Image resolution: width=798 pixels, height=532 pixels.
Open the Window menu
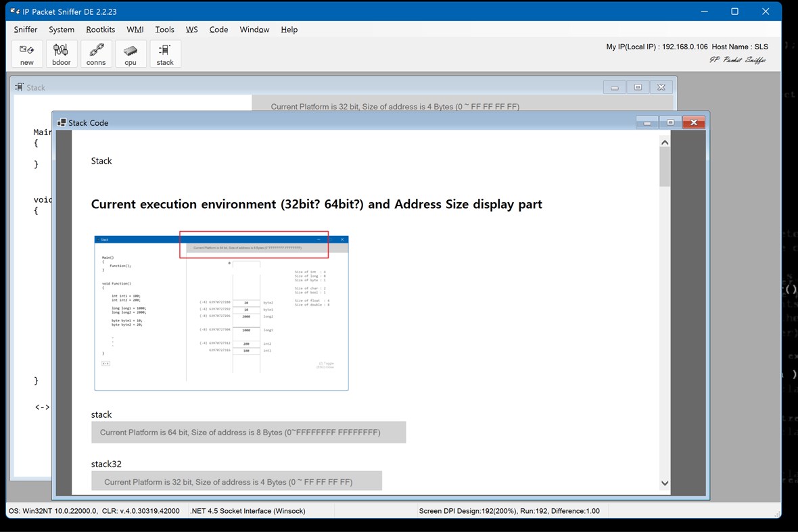254,30
